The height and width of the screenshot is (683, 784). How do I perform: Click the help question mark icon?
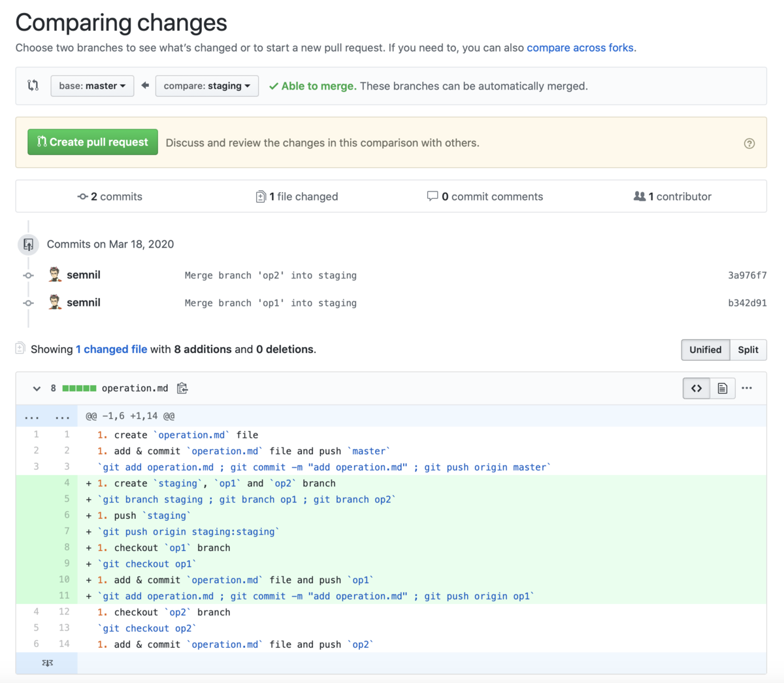tap(749, 144)
